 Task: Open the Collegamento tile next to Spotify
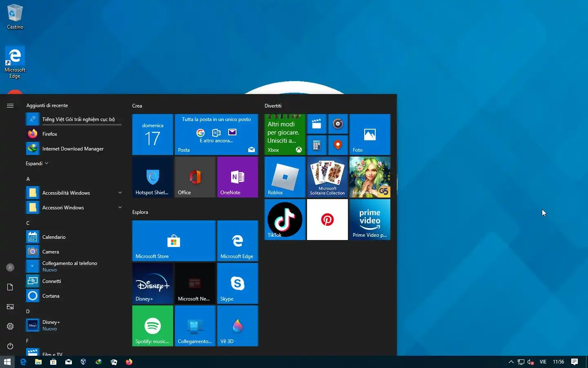click(x=195, y=326)
